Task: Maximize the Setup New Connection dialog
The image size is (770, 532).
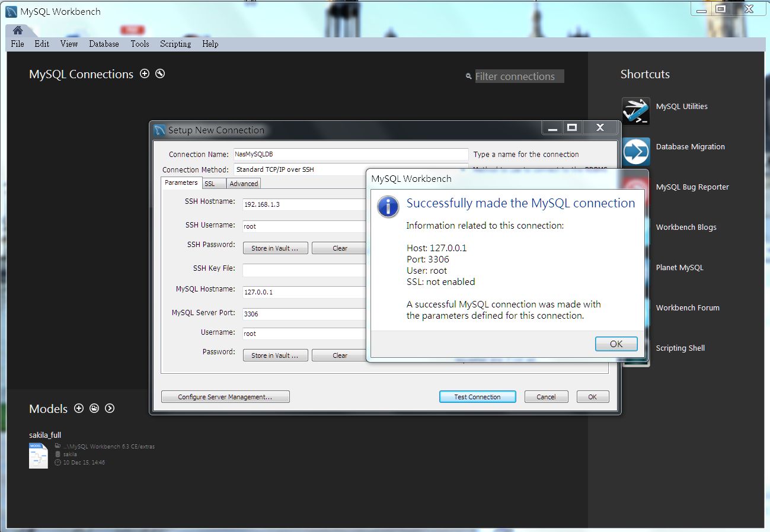Action: pyautogui.click(x=572, y=127)
